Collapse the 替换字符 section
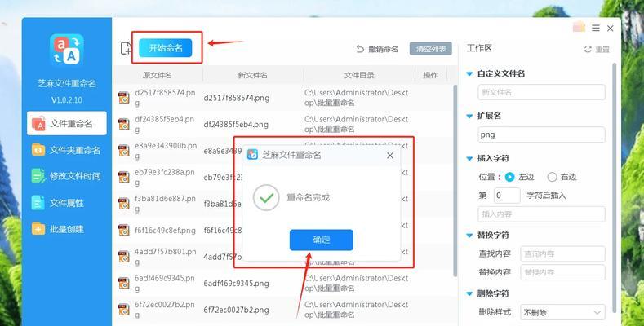The image size is (644, 326). (469, 236)
